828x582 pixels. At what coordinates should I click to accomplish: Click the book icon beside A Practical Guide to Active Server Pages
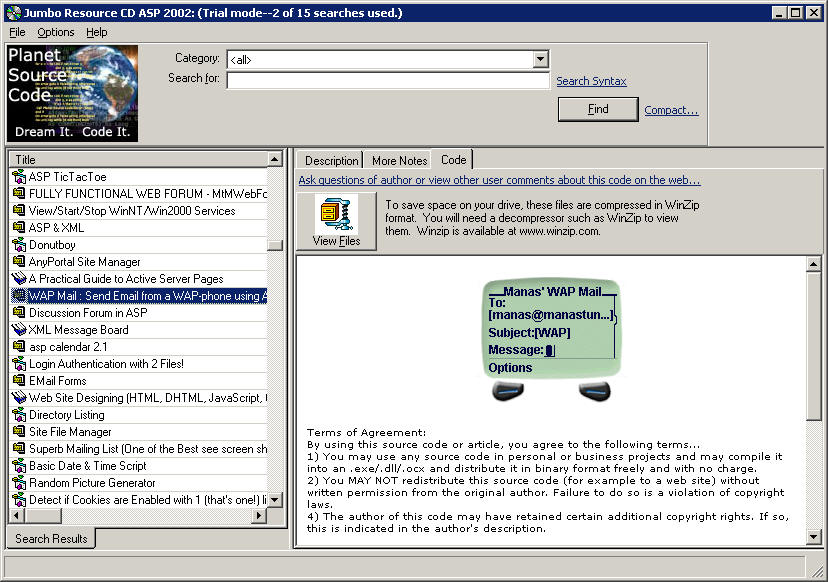point(19,278)
